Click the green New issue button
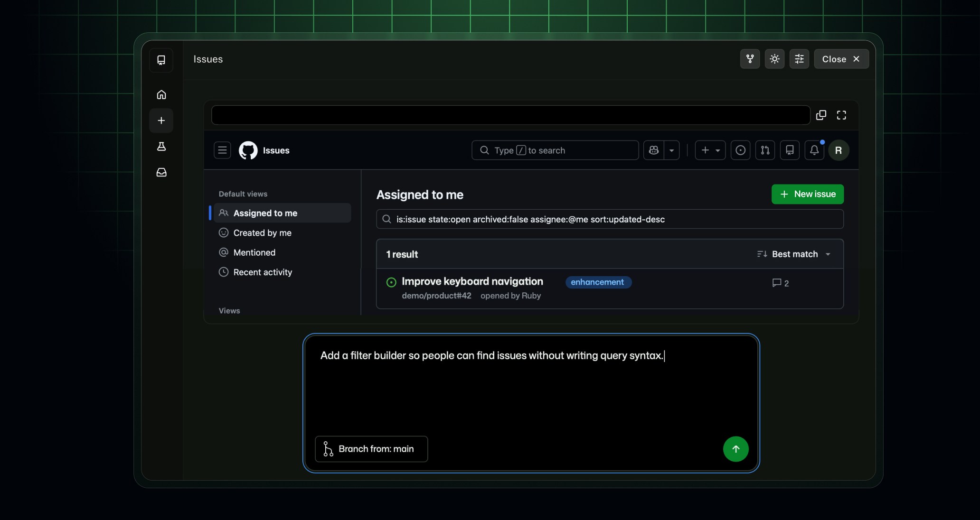Image resolution: width=980 pixels, height=520 pixels. coord(807,194)
